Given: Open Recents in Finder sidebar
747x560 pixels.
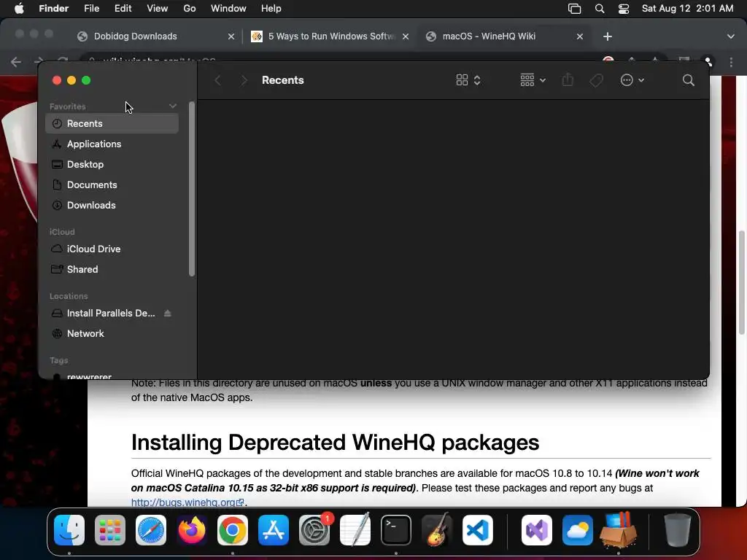Looking at the screenshot, I should [112, 123].
